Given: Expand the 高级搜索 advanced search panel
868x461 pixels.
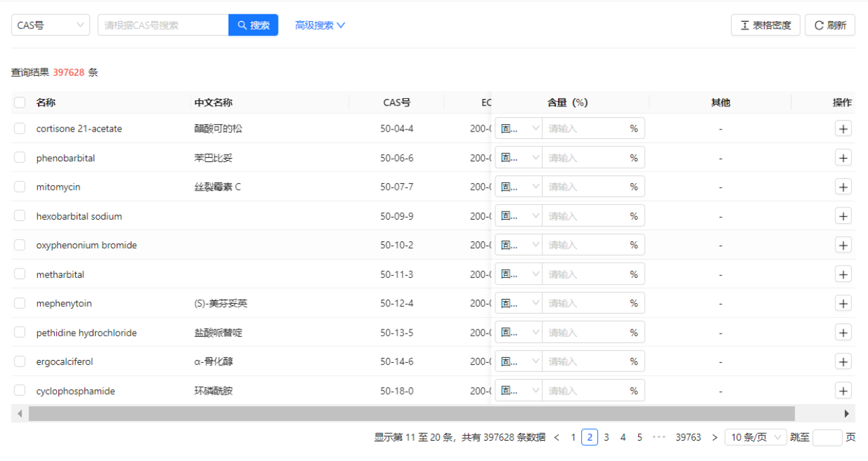Looking at the screenshot, I should pos(320,25).
